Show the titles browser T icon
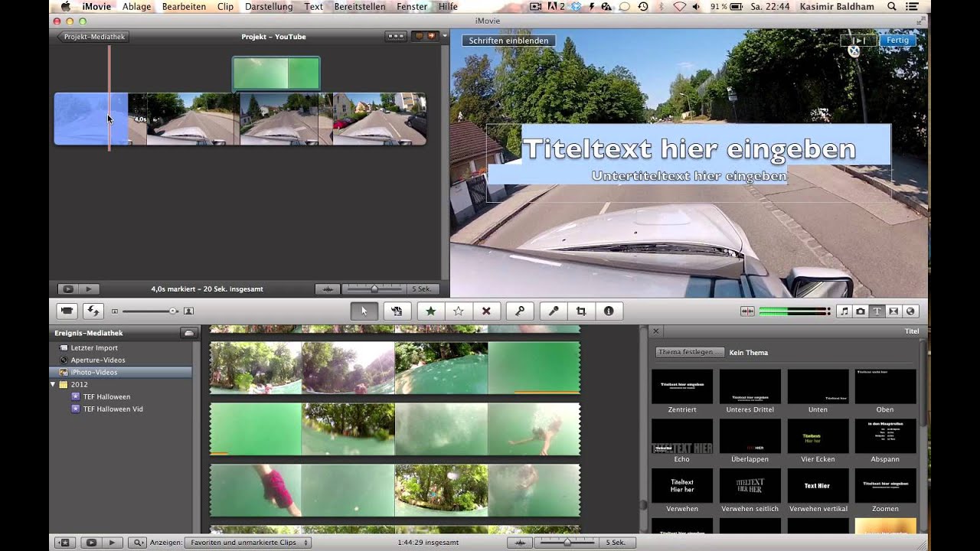Image resolution: width=980 pixels, height=551 pixels. coord(877,311)
